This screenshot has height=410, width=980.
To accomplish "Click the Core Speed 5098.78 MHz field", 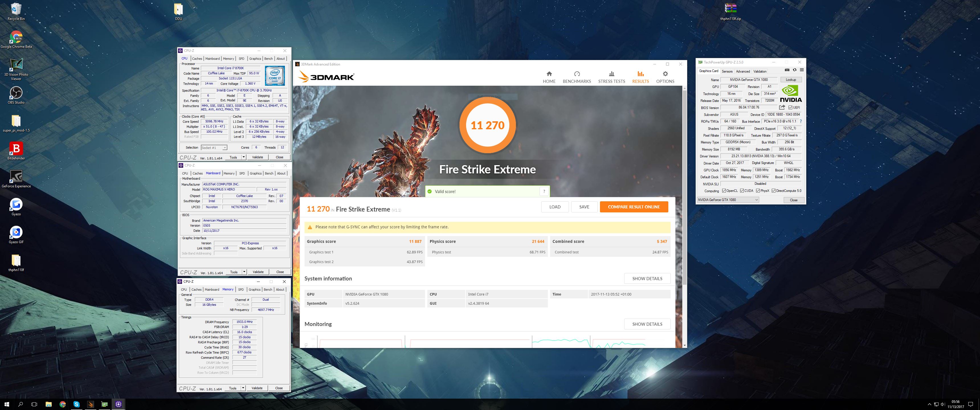I will point(214,121).
